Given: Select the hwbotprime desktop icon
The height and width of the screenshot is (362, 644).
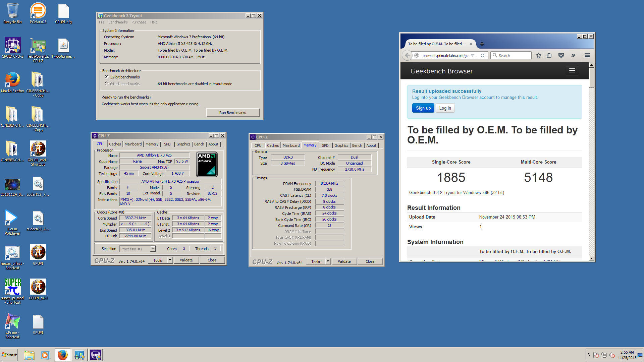Looking at the screenshot, I should pyautogui.click(x=63, y=48).
